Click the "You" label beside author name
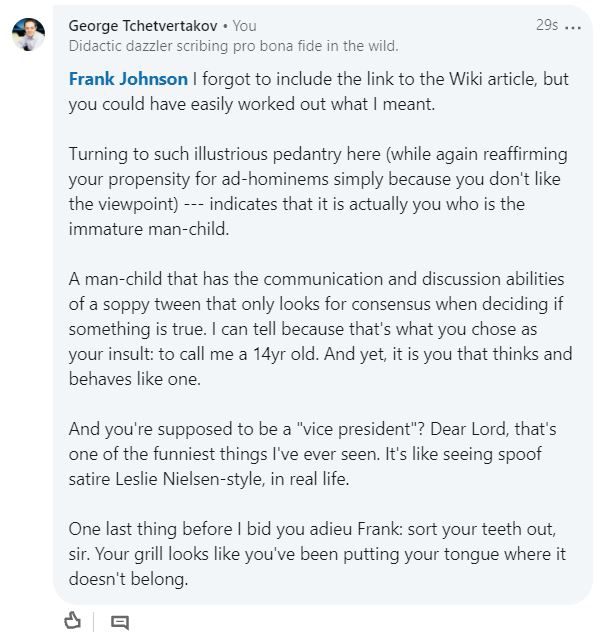This screenshot has height=644, width=603. (245, 25)
